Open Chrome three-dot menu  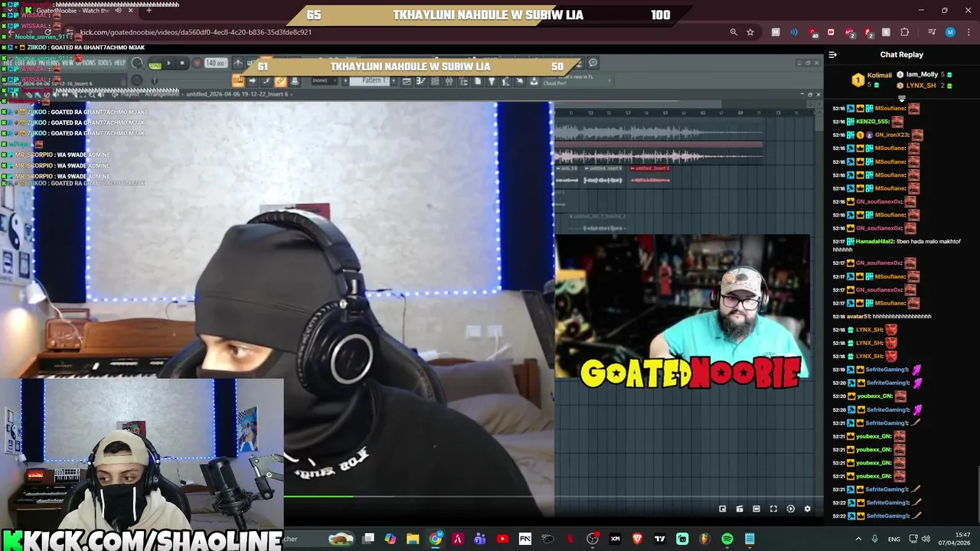tap(969, 32)
